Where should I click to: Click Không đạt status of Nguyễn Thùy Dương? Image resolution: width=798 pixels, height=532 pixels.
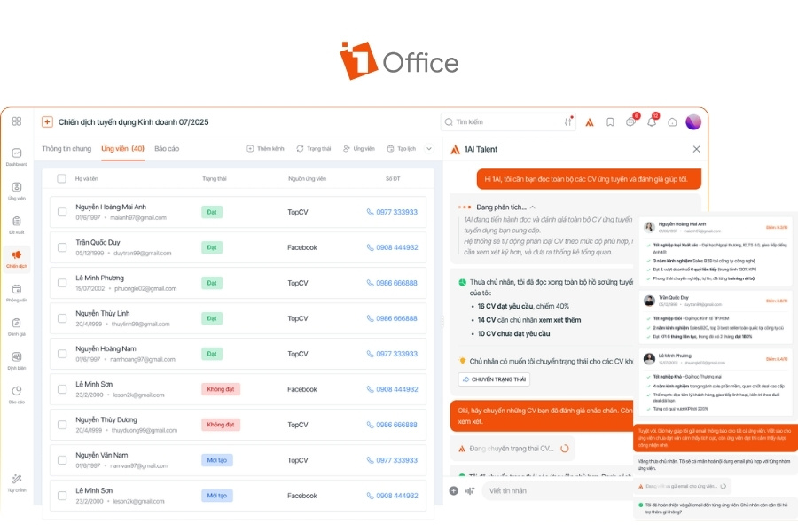[221, 425]
